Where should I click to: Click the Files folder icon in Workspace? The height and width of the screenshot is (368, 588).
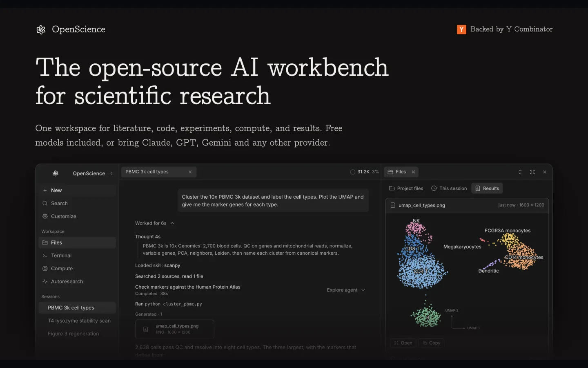pos(45,243)
